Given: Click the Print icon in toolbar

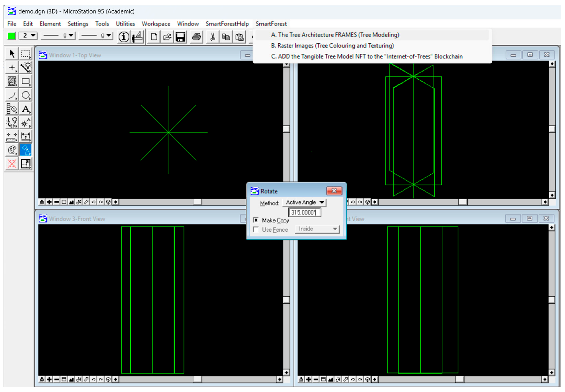Looking at the screenshot, I should pos(196,37).
